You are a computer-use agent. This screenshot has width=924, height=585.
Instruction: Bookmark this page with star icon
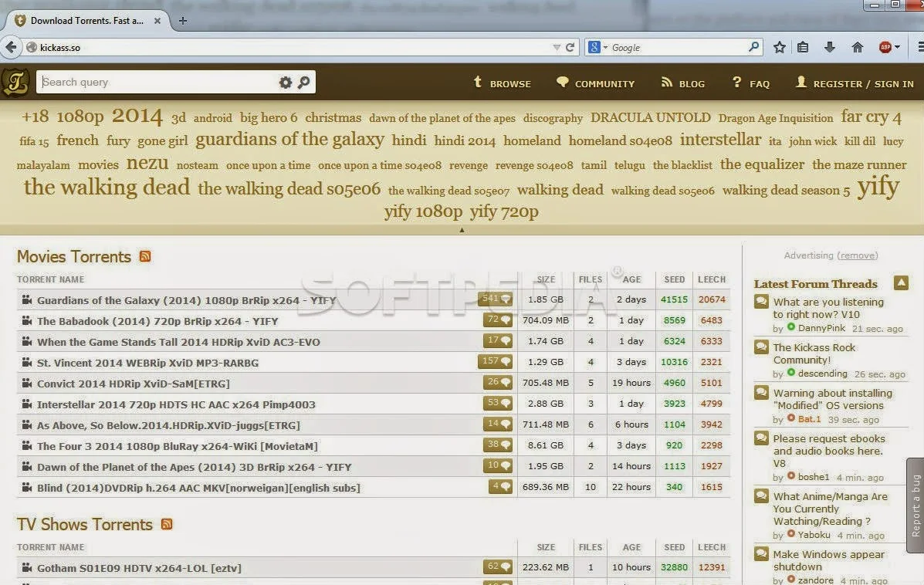[779, 47]
